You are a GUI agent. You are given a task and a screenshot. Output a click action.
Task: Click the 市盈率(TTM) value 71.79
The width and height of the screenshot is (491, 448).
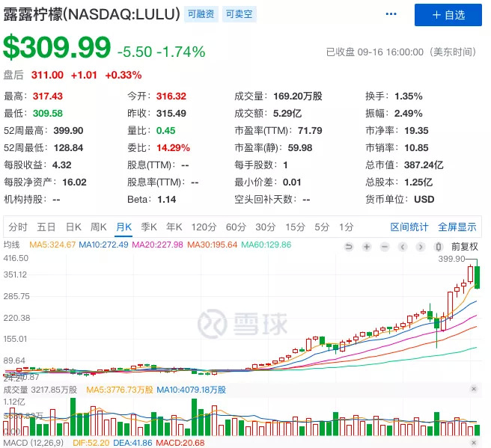click(310, 130)
